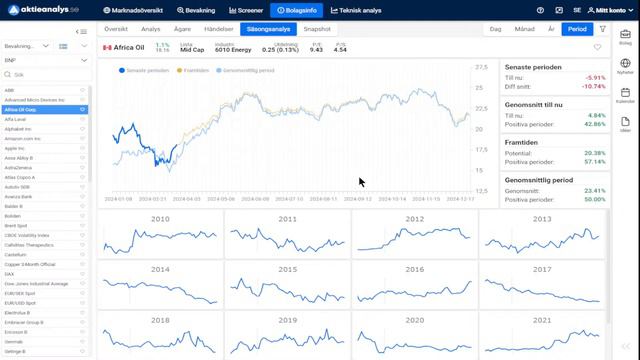
Task: Open the 2016 yearly chart thumbnail
Action: click(x=414, y=285)
